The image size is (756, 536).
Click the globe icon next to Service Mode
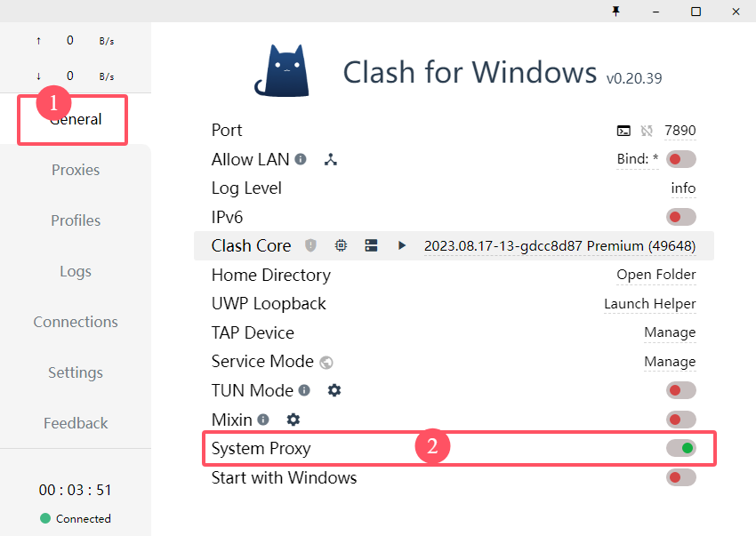pos(326,363)
